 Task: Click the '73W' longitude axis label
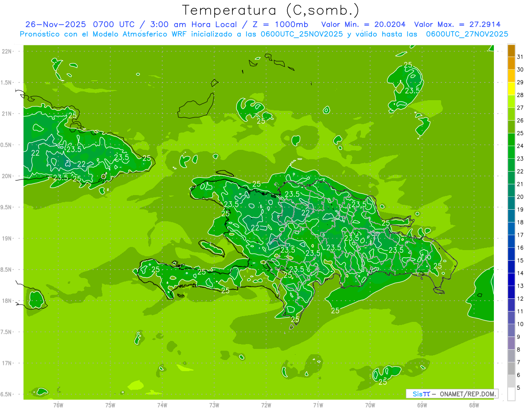[x=214, y=405]
